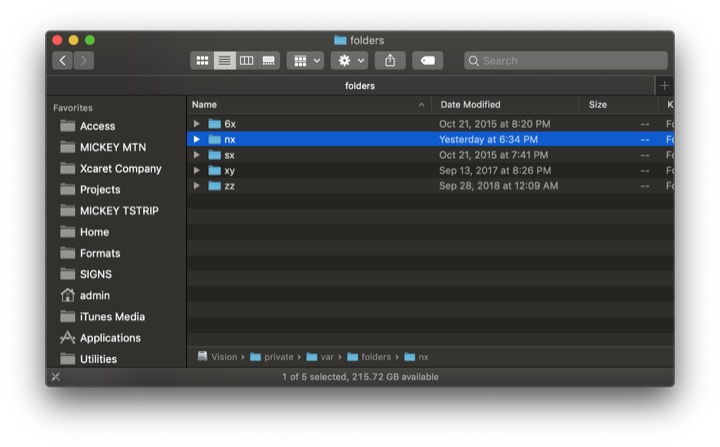Image resolution: width=720 pixels, height=447 pixels.
Task: Click the Search field
Action: (566, 61)
